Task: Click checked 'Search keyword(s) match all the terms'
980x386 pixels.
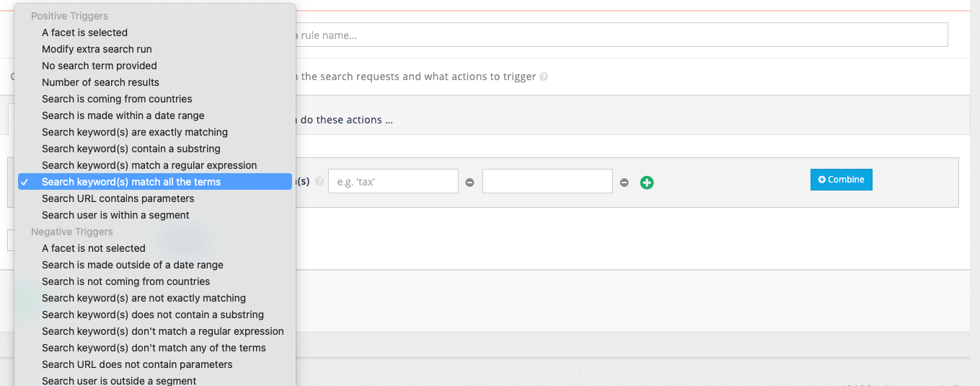Action: pos(155,182)
